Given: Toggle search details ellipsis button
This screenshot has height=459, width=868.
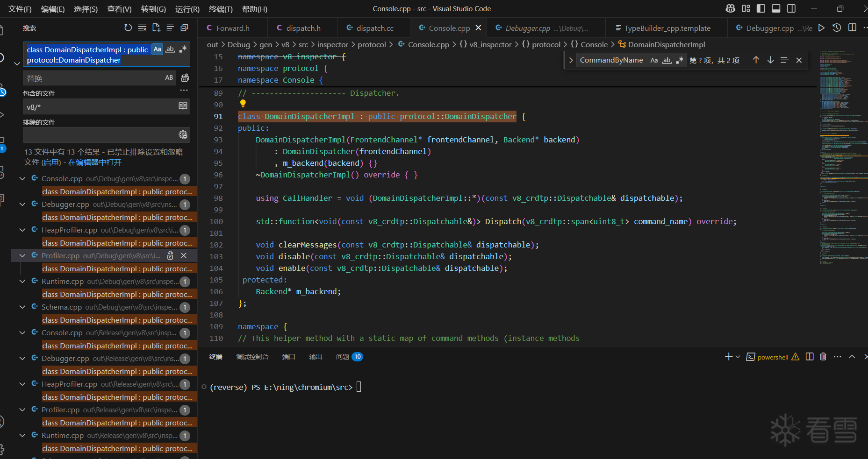Looking at the screenshot, I should pos(184,91).
